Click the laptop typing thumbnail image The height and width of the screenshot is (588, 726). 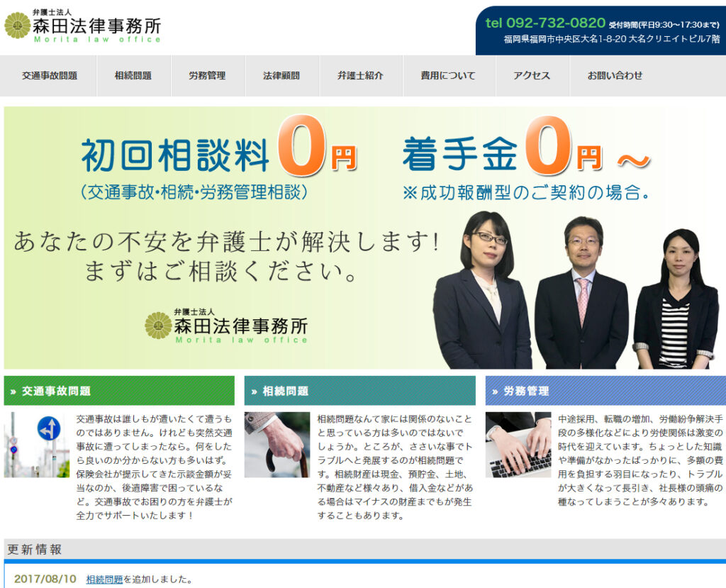pyautogui.click(x=518, y=445)
